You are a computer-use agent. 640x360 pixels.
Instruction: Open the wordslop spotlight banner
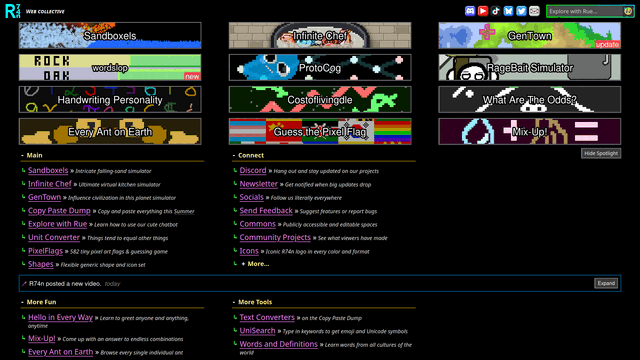pyautogui.click(x=110, y=67)
